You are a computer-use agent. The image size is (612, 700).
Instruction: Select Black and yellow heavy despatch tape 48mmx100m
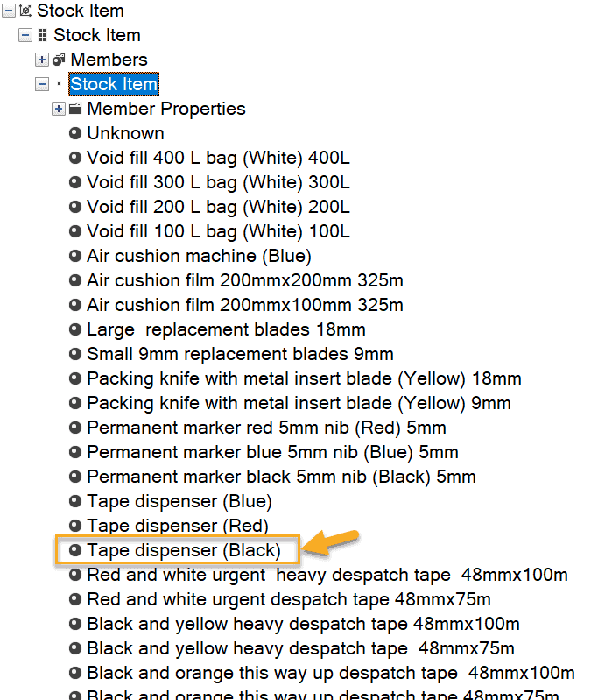point(303,625)
